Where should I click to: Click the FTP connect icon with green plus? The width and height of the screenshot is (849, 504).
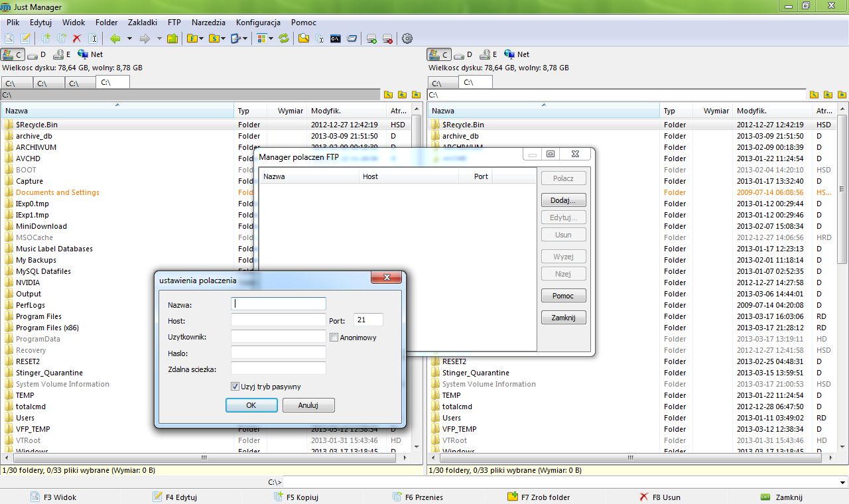(372, 38)
